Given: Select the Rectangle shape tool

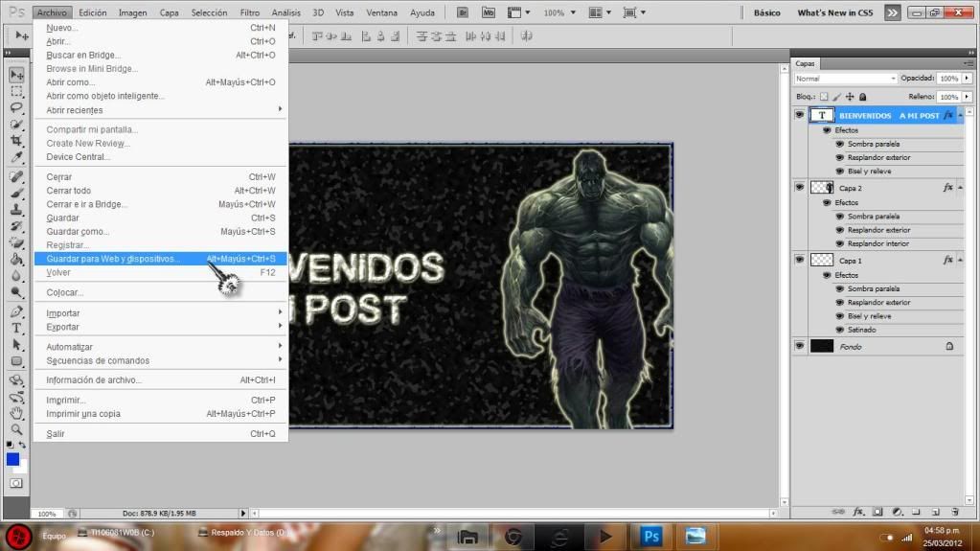Looking at the screenshot, I should click(x=16, y=361).
